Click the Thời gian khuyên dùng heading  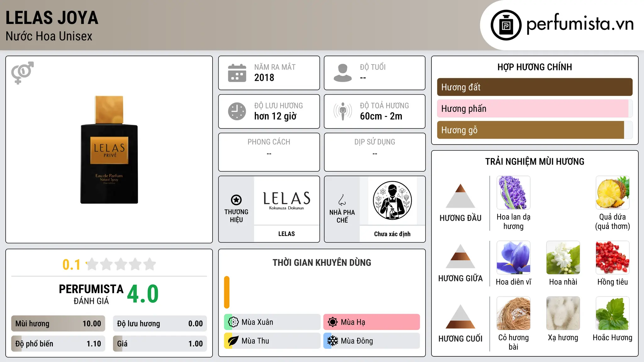click(322, 262)
